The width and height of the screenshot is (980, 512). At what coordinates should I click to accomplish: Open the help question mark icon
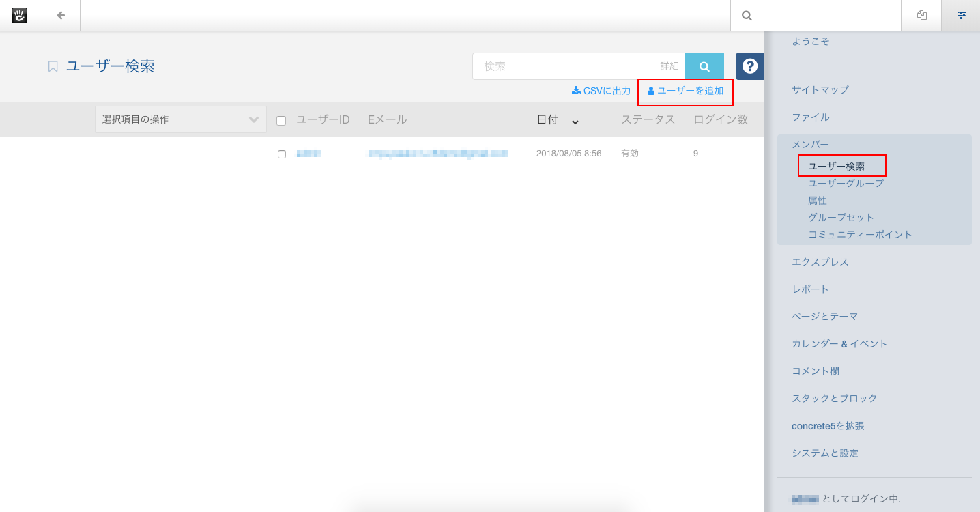tap(750, 66)
